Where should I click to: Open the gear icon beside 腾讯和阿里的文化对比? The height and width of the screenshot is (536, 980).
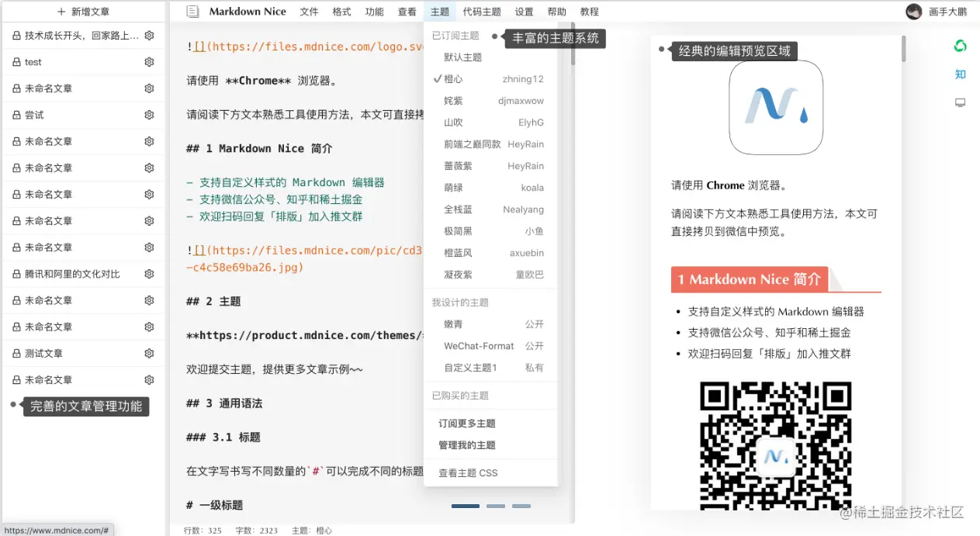(151, 274)
